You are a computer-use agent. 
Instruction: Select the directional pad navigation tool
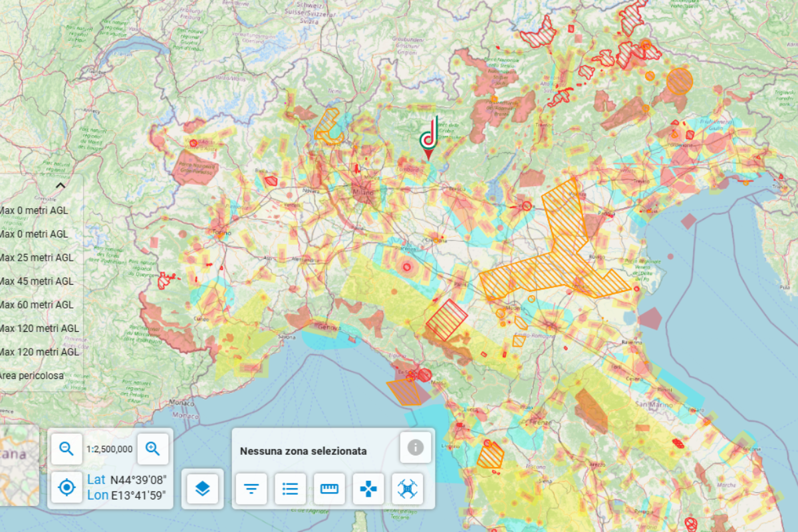click(368, 489)
